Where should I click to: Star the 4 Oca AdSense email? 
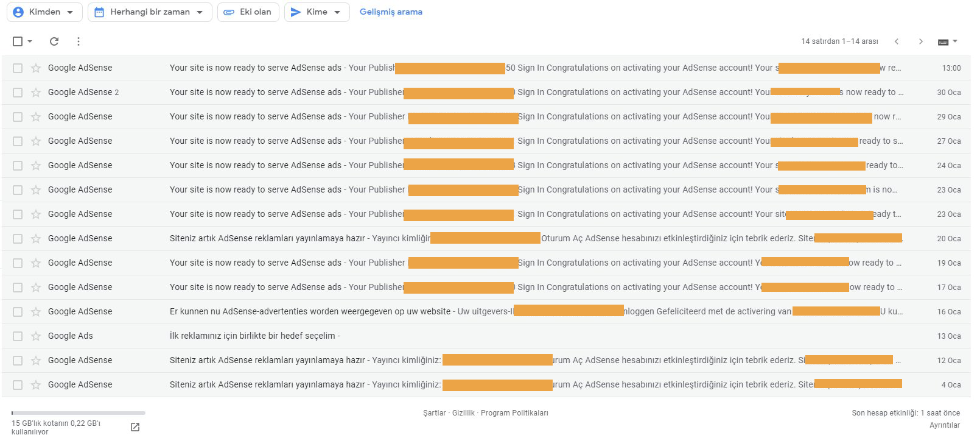pos(36,385)
